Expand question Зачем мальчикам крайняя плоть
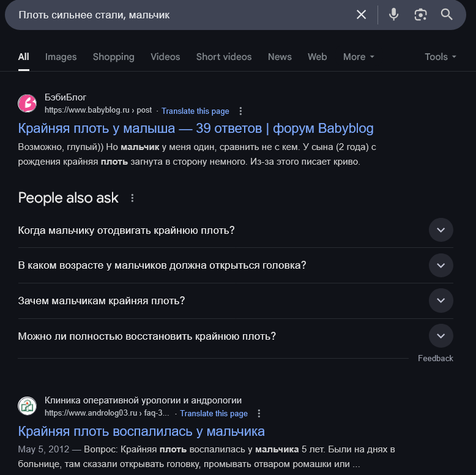 236,301
